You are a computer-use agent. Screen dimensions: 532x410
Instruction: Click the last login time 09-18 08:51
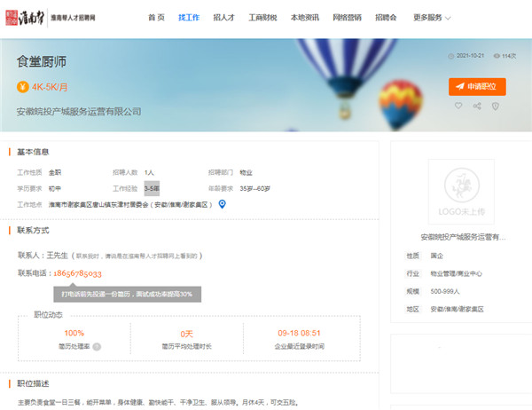pyautogui.click(x=299, y=333)
